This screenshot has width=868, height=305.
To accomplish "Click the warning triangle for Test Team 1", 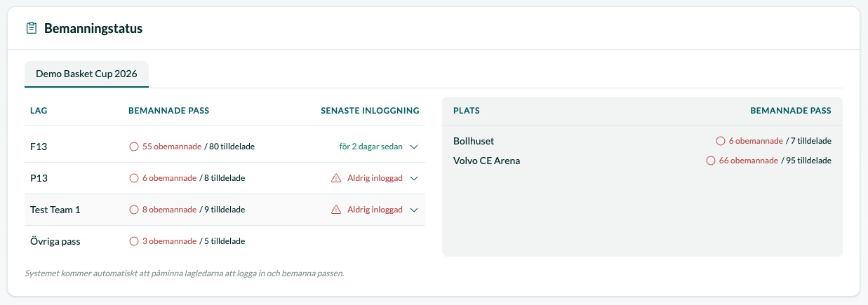I will (336, 210).
